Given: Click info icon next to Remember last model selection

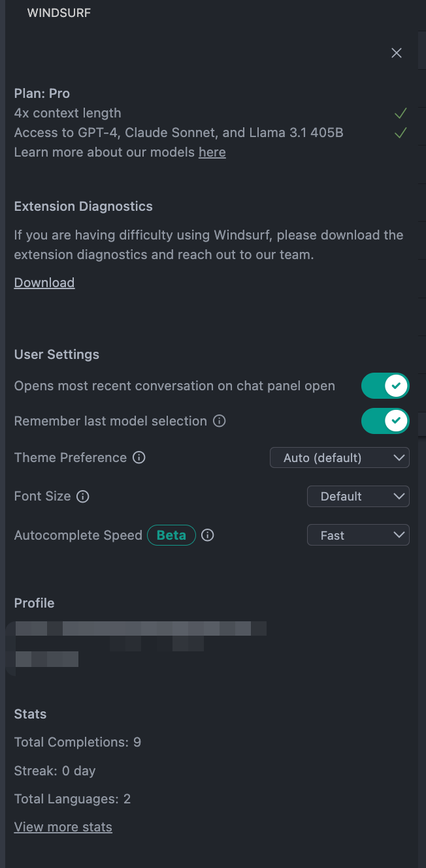Looking at the screenshot, I should click(x=220, y=421).
